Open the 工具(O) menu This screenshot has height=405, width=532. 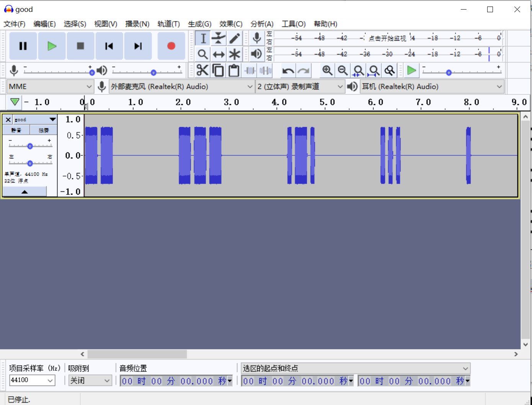(x=294, y=24)
